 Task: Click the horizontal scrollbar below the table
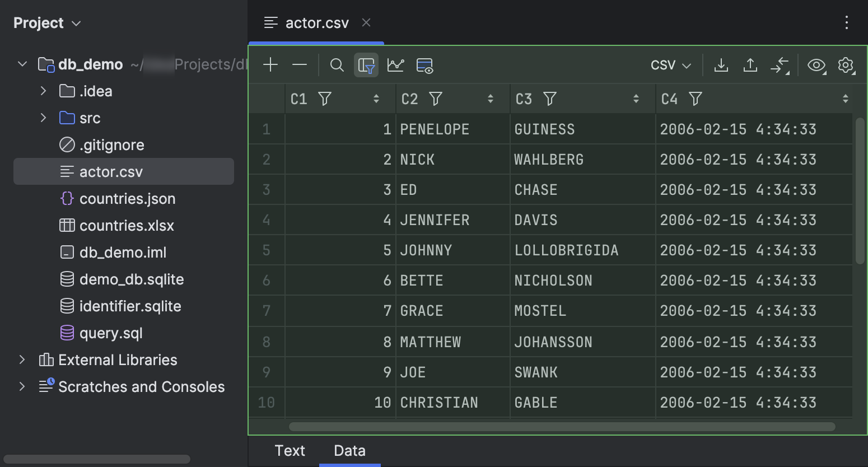point(560,426)
